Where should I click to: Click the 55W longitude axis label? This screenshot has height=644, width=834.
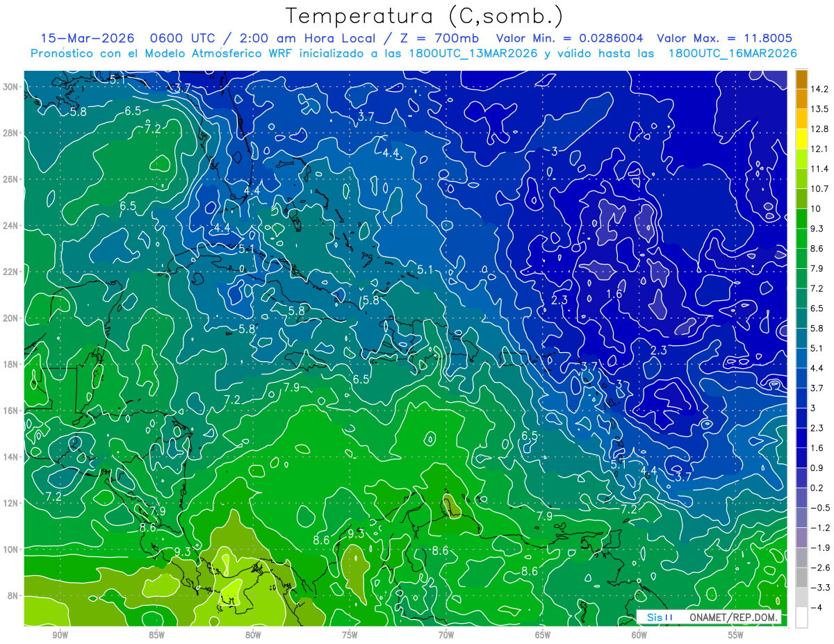click(736, 635)
